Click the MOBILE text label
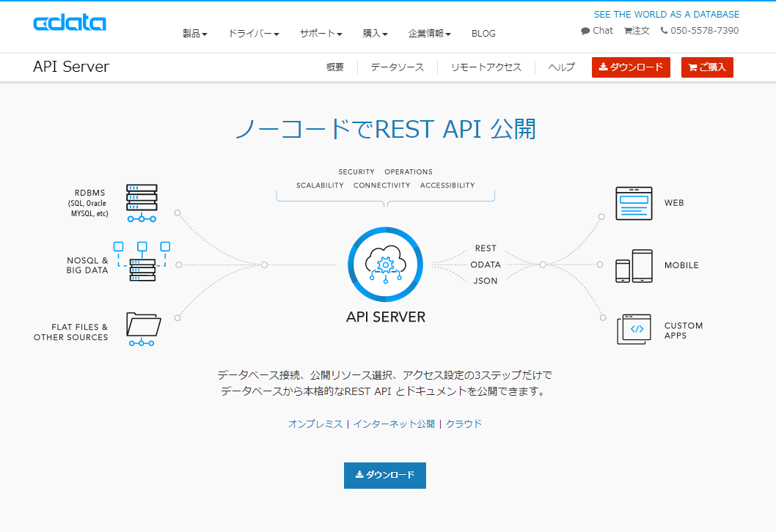Viewport: 776px width, 532px height. [681, 265]
